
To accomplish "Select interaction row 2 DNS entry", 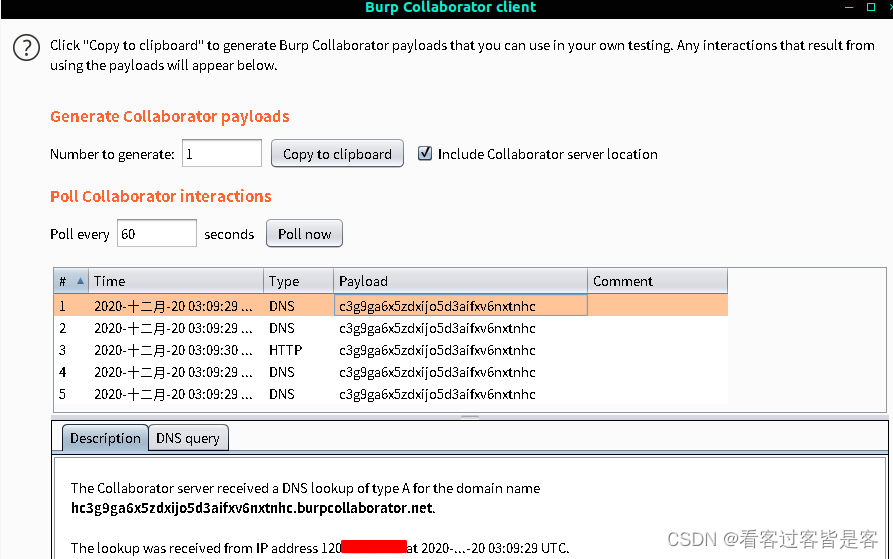I will click(391, 328).
